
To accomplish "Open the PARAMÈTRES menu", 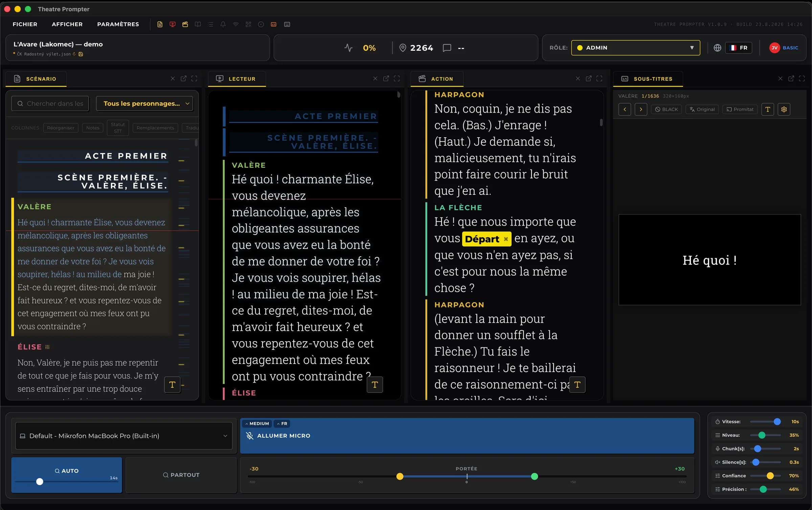I will 118,24.
